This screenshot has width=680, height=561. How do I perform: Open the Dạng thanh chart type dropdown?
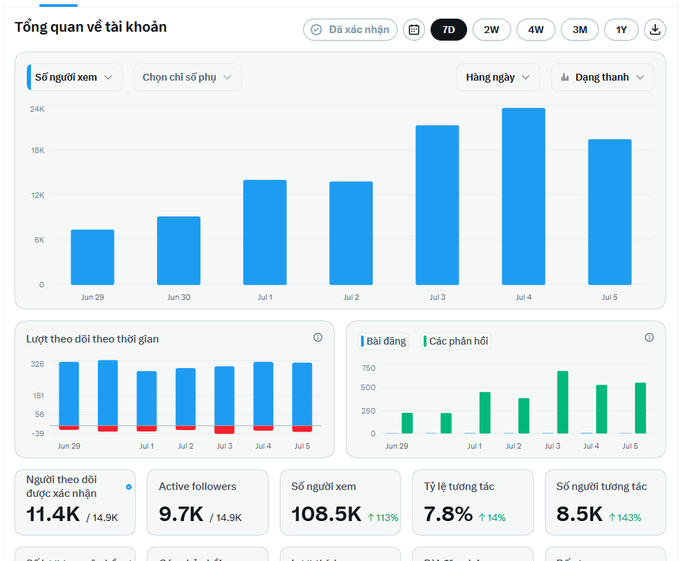tap(602, 77)
